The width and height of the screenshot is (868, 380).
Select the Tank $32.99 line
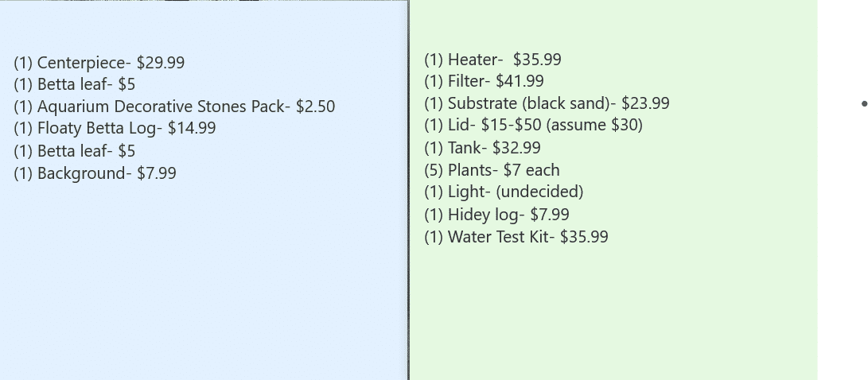point(482,148)
